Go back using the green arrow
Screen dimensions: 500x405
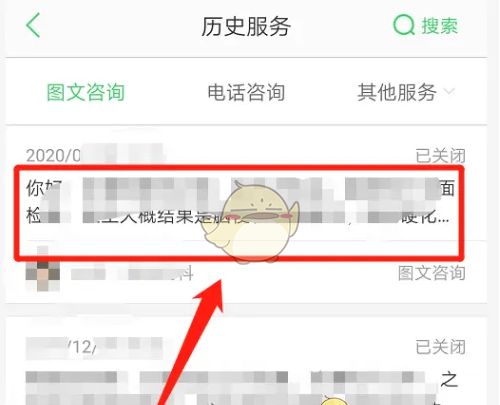pyautogui.click(x=33, y=25)
